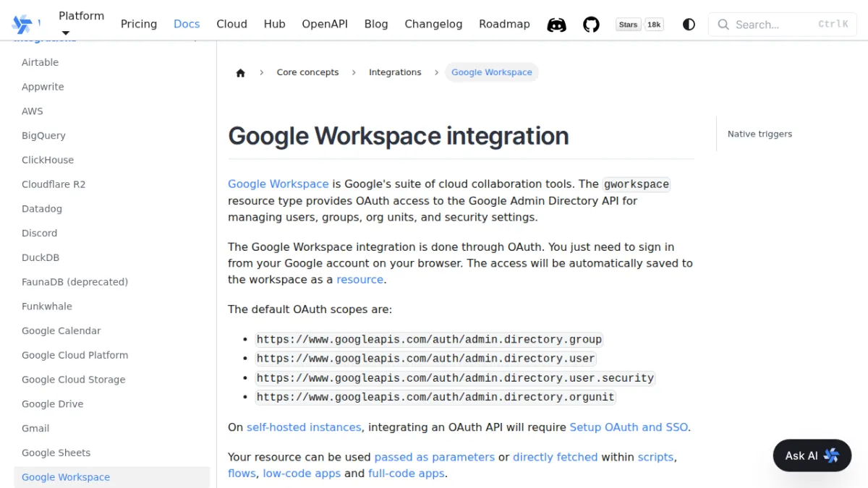
Task: Open FaunaDB (deprecated) in the sidebar
Action: coord(112,282)
